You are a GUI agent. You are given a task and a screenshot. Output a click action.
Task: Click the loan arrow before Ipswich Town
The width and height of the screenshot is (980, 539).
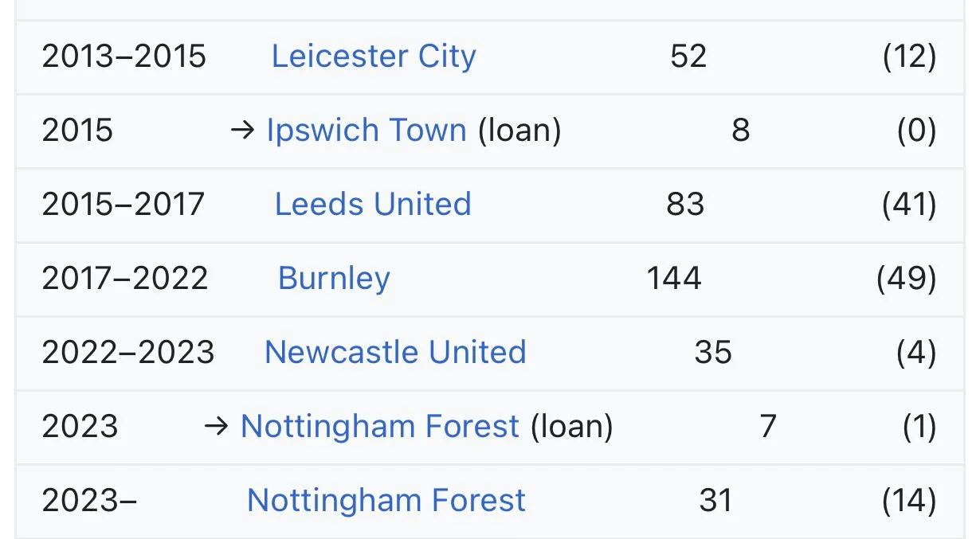coord(241,131)
